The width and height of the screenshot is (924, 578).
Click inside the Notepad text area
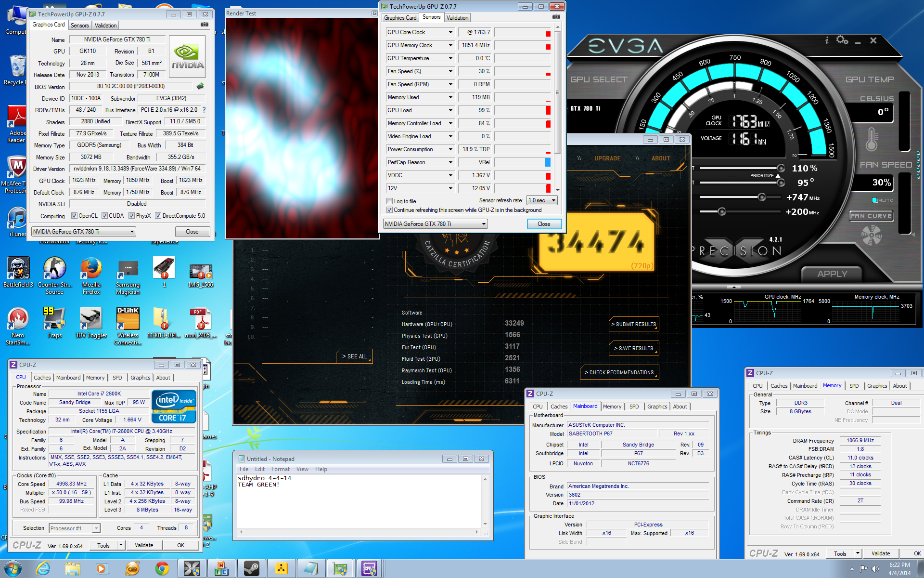pyautogui.click(x=359, y=501)
